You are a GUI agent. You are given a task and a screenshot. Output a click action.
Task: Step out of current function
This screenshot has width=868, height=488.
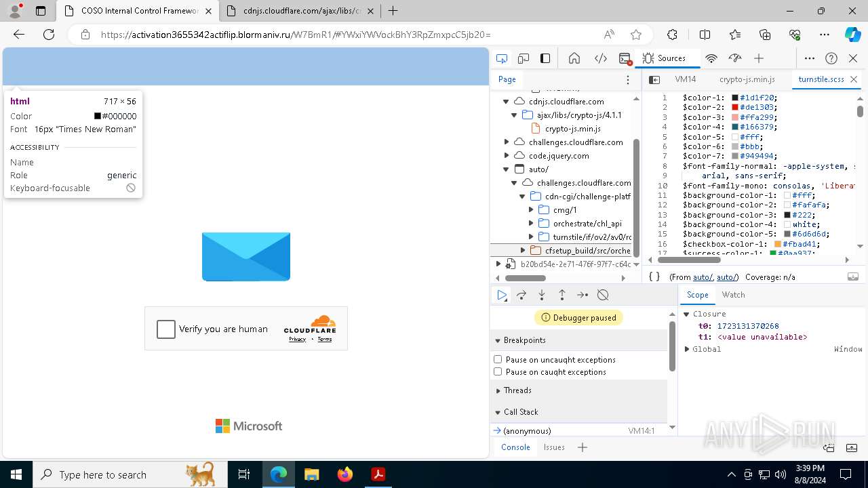(x=562, y=295)
